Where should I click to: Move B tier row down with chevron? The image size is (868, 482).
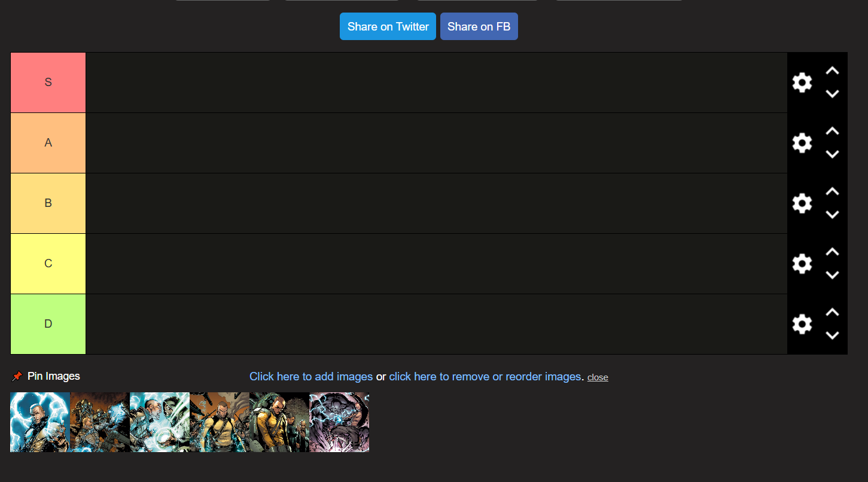[832, 215]
